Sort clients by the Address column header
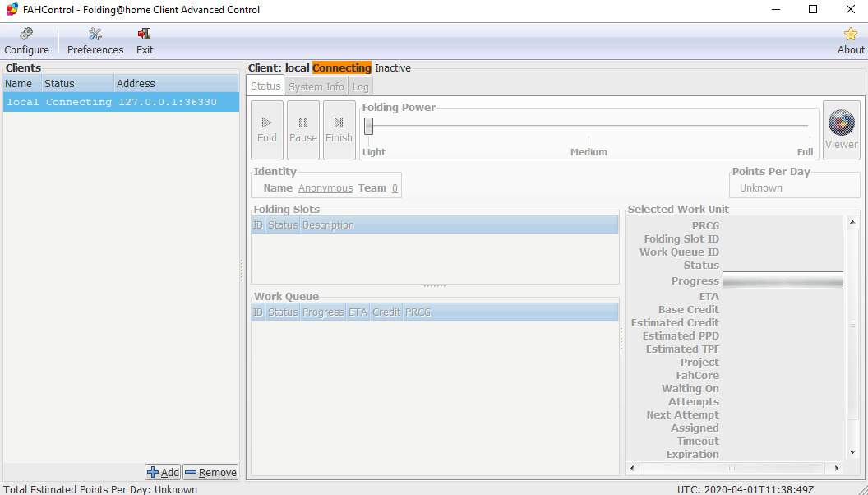The image size is (868, 495). pyautogui.click(x=177, y=84)
